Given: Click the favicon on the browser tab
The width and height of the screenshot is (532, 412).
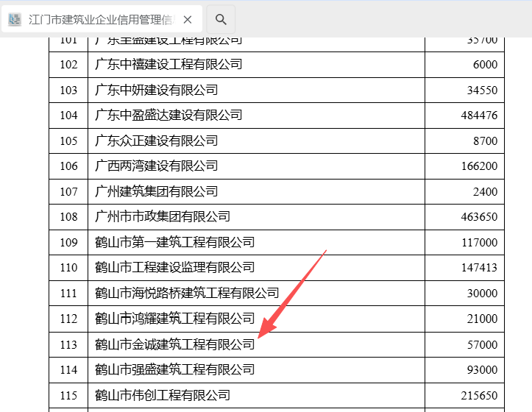Looking at the screenshot, I should [15, 20].
